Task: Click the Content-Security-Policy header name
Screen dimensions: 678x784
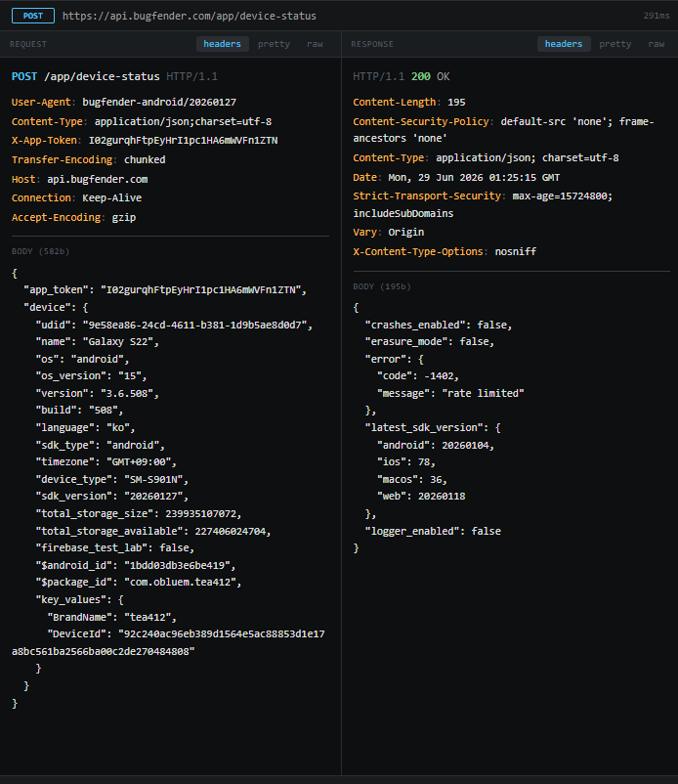Action: [421, 121]
